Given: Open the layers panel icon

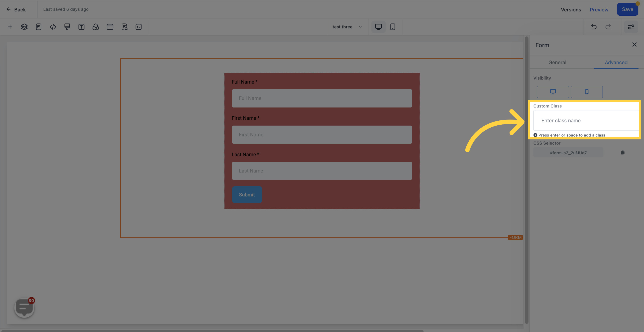Looking at the screenshot, I should 24,27.
